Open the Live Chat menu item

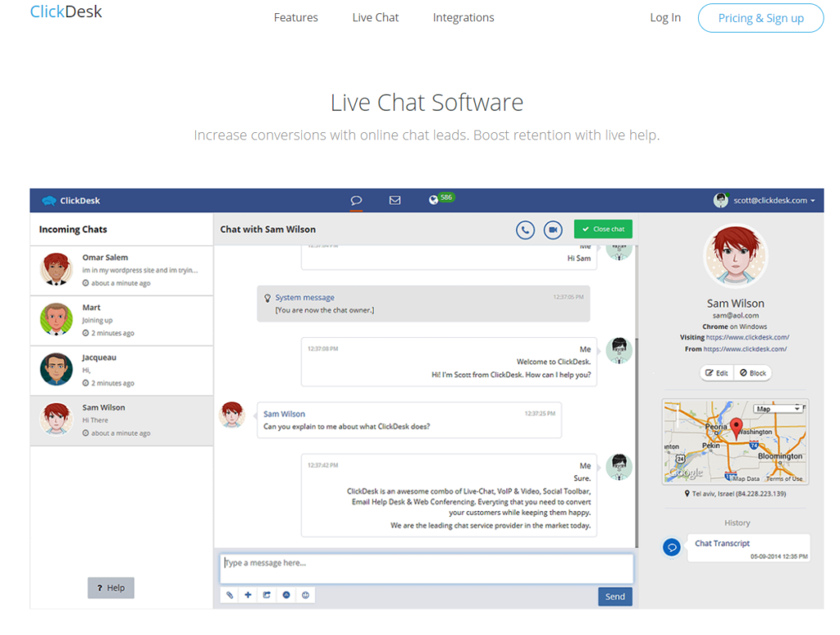pos(375,18)
